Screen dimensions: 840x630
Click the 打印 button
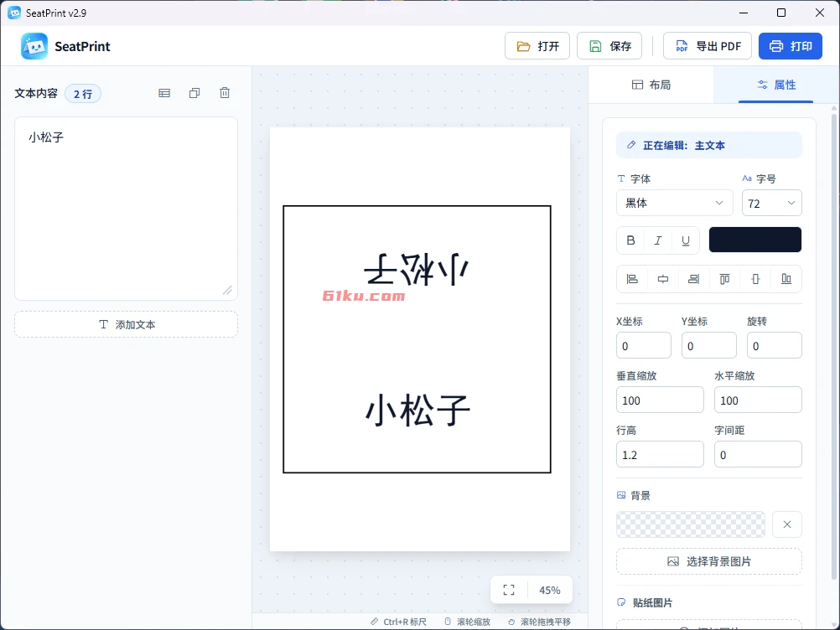click(791, 46)
